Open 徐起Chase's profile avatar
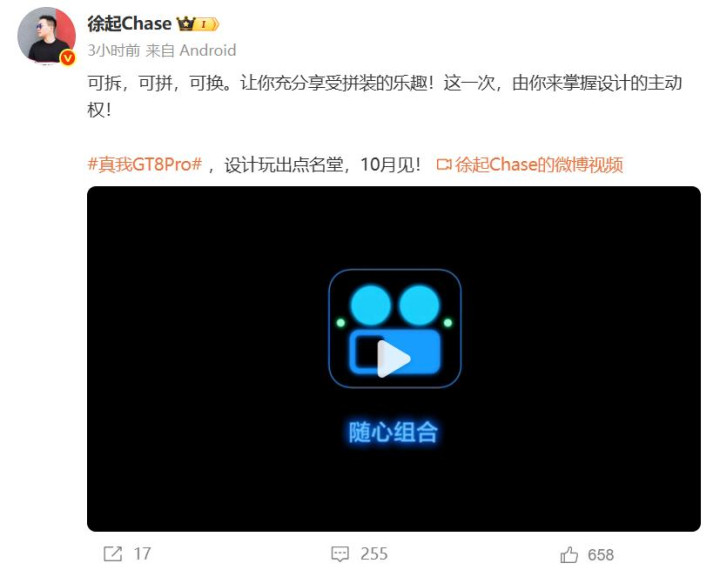This screenshot has width=720, height=570. [46, 36]
